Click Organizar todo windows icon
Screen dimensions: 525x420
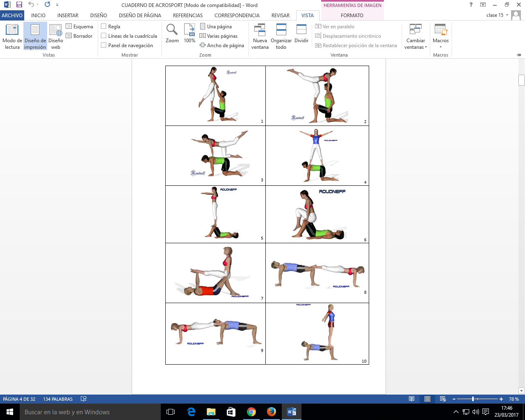(x=281, y=37)
